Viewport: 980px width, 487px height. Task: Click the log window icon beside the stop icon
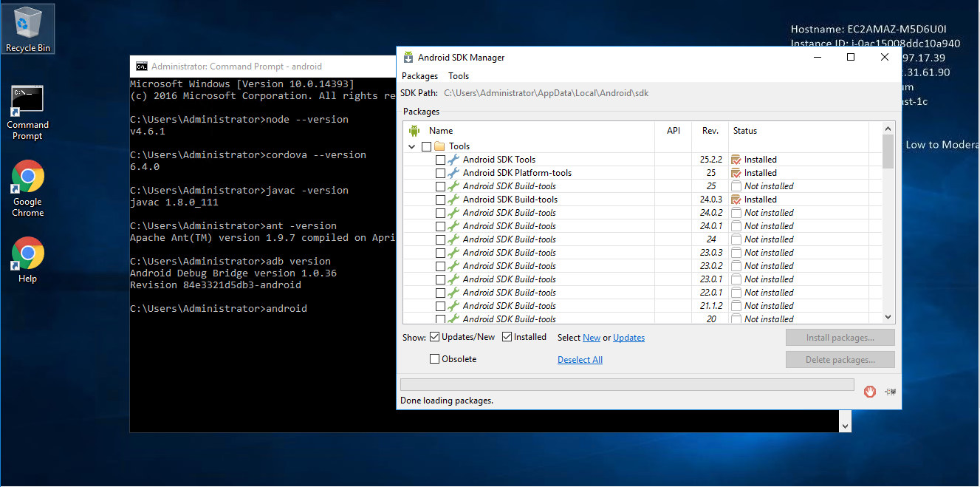point(890,392)
